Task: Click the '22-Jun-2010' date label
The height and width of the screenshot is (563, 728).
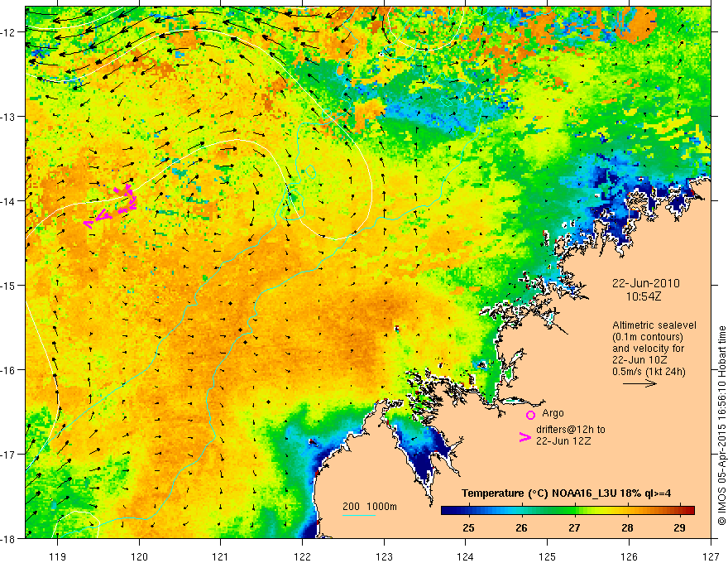Action: click(x=646, y=283)
